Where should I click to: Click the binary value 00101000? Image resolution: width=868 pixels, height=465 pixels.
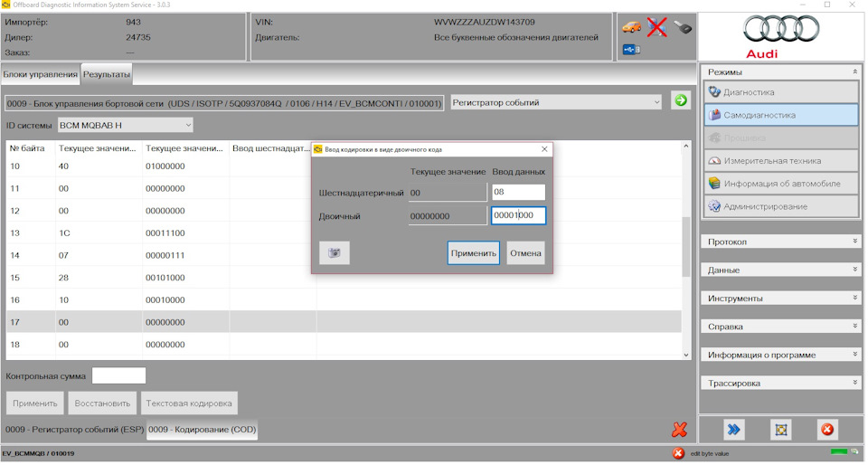[165, 278]
